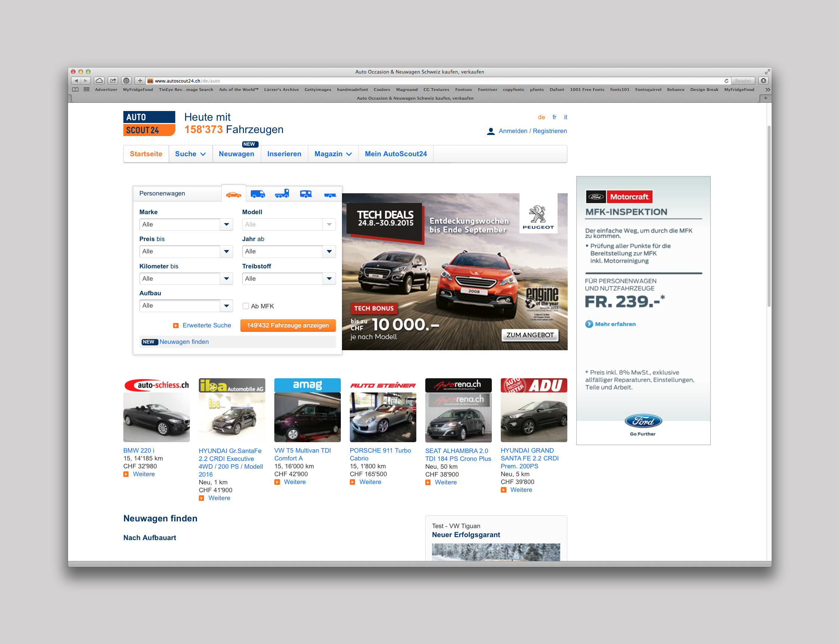Expand the Magazin navigation menu
Screen dimensions: 839x644
333,154
